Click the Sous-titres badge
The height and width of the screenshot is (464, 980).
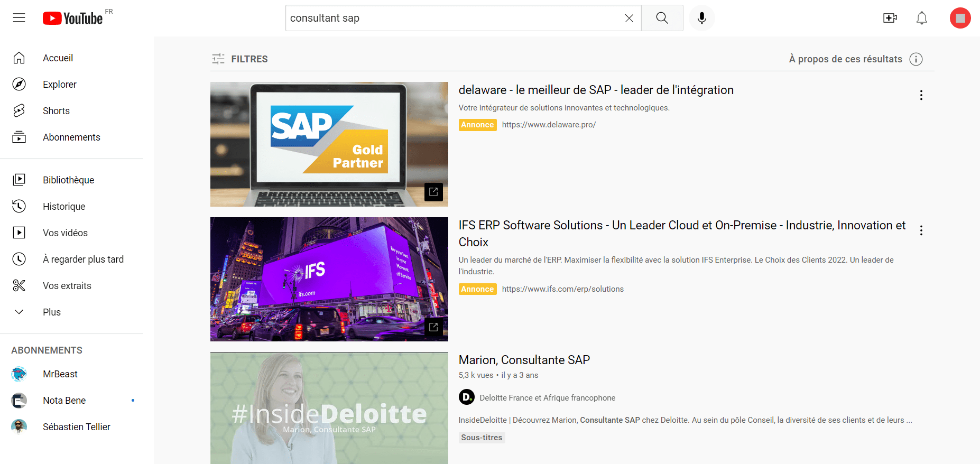[482, 438]
